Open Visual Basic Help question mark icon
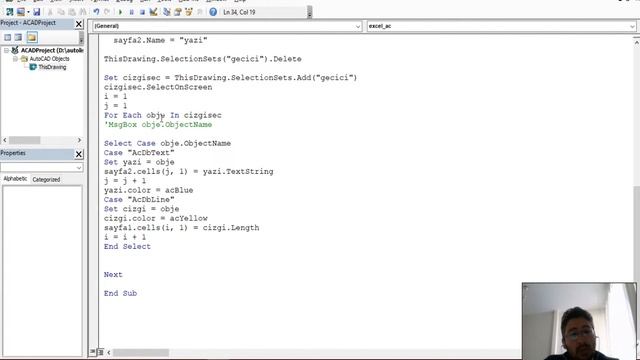The width and height of the screenshot is (640, 360). (x=213, y=12)
